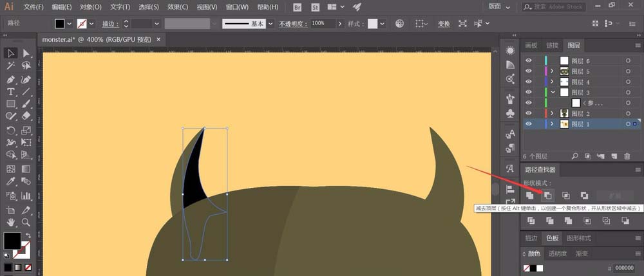Click the black fill color box in toolbox
Screen dimensions: 644x276
(x=12, y=241)
